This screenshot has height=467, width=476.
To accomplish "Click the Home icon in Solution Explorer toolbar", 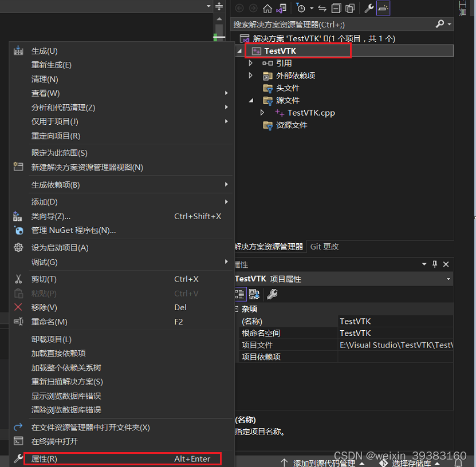I will tap(267, 8).
